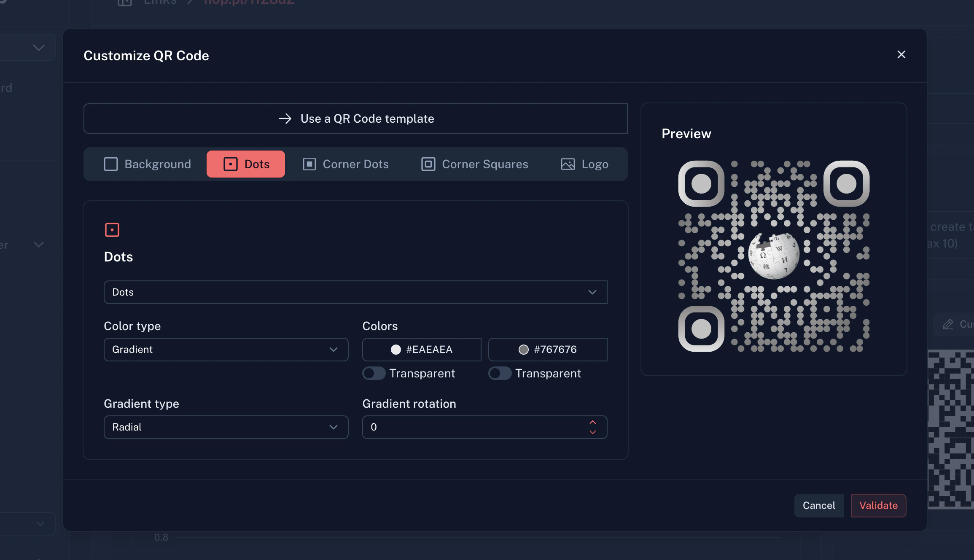
Task: Click the #EAEAEA color swatch
Action: point(396,349)
